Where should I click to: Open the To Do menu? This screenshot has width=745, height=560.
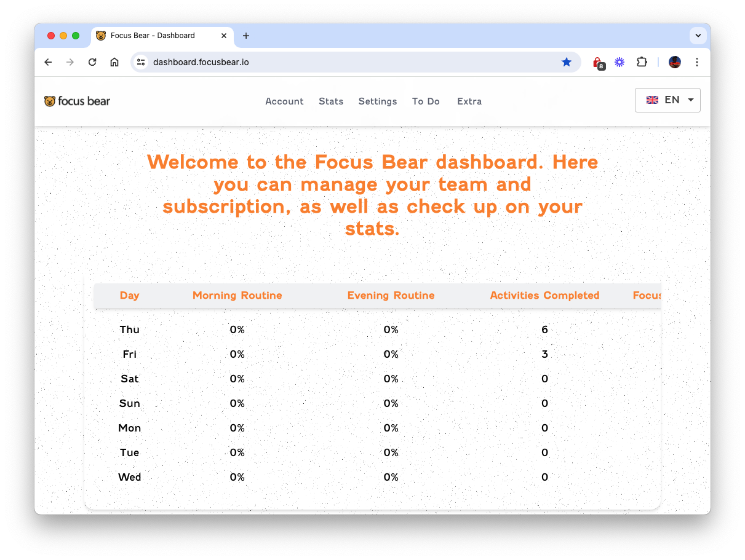pyautogui.click(x=426, y=101)
